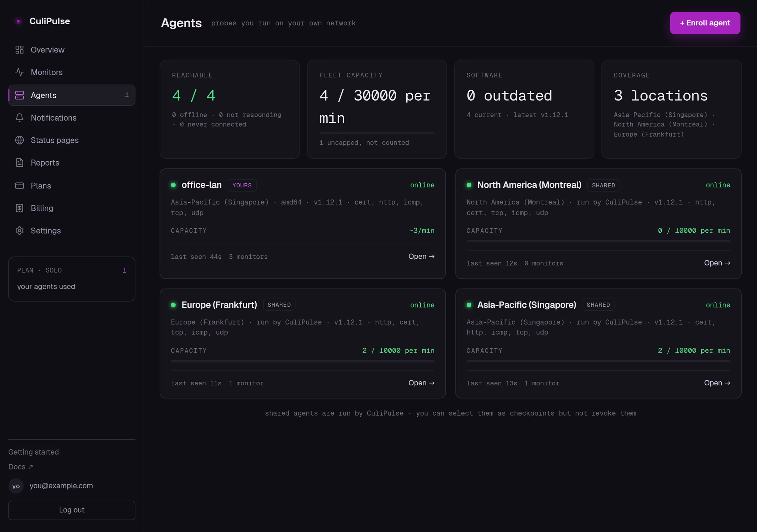Viewport: 757px width, 532px height.
Task: Click the Reports document icon
Action: (20, 163)
